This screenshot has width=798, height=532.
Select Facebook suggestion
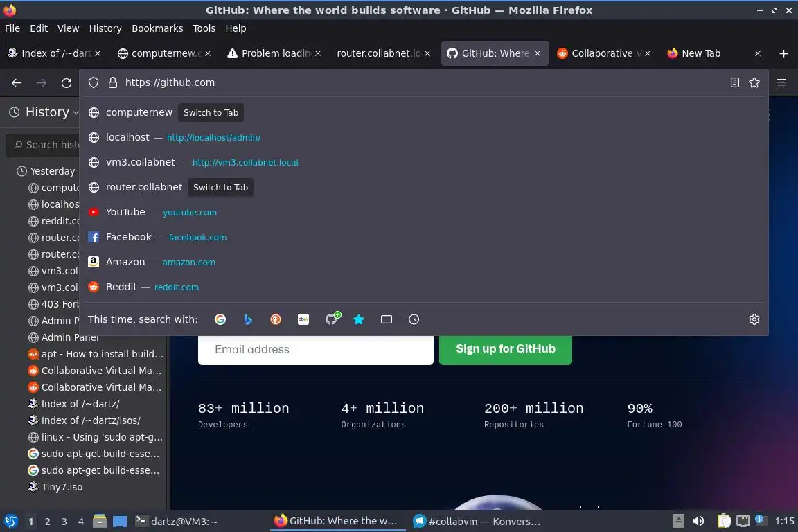(423, 237)
